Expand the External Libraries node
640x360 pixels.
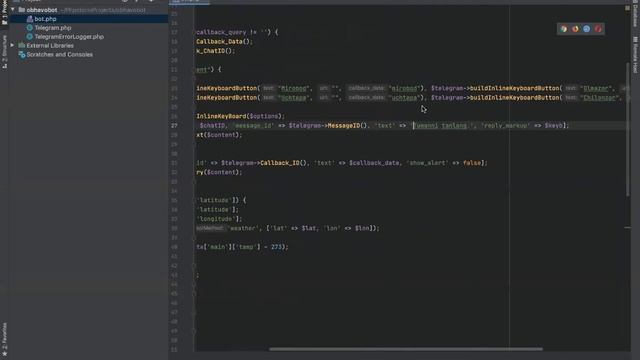coord(12,45)
